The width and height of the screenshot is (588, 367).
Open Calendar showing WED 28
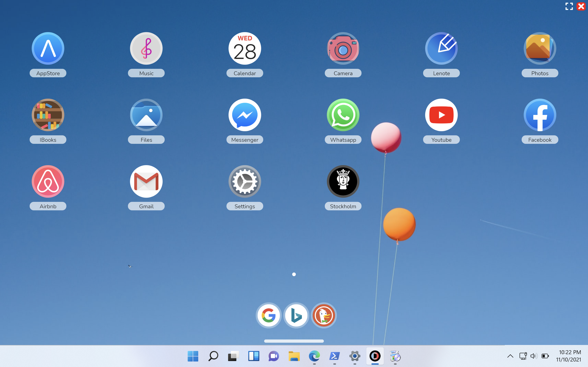pyautogui.click(x=245, y=49)
